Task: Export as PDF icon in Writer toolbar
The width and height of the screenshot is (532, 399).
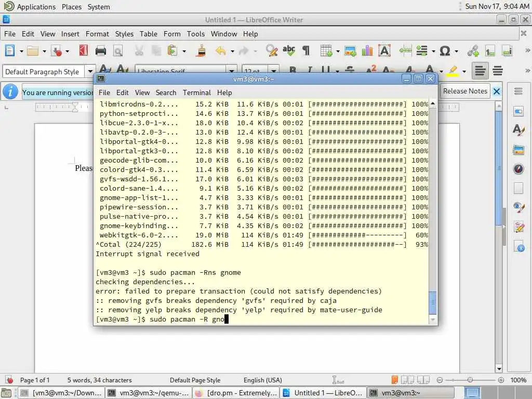Action: pyautogui.click(x=83, y=51)
